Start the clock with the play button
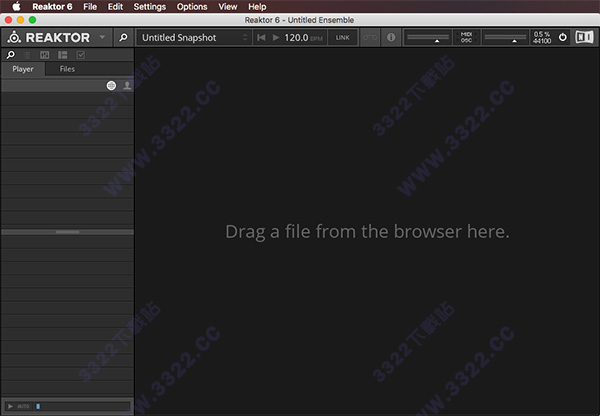The height and width of the screenshot is (416, 600). click(276, 38)
